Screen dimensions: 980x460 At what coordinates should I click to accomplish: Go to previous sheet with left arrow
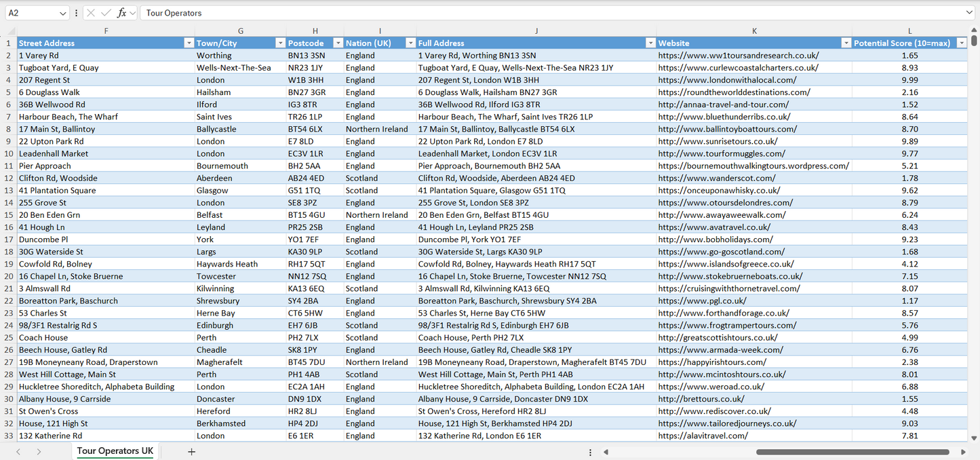click(18, 452)
